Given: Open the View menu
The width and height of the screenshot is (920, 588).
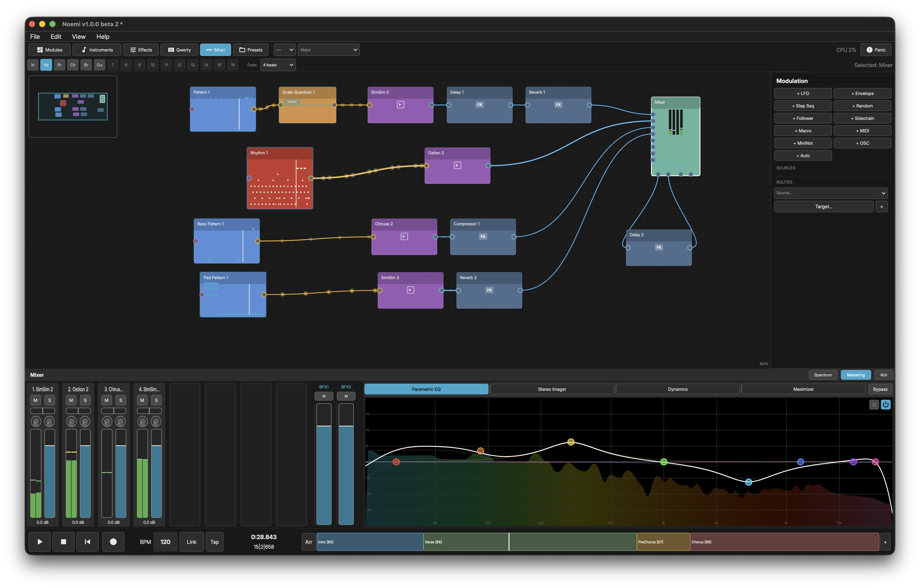Looking at the screenshot, I should tap(79, 37).
